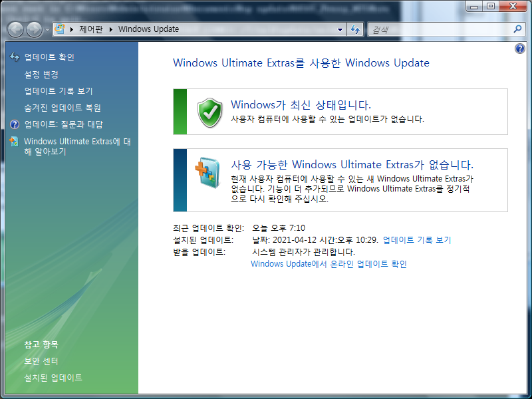
Task: Maximize the Windows Update window
Action: (x=491, y=7)
